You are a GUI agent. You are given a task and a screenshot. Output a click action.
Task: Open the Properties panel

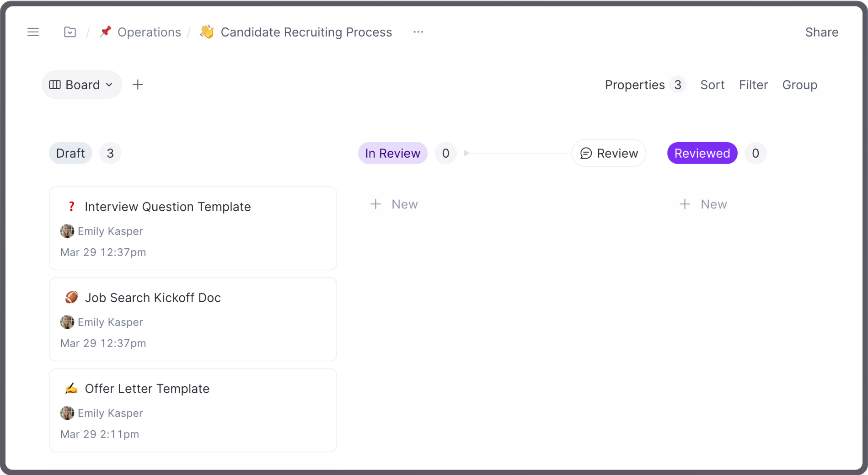[635, 85]
